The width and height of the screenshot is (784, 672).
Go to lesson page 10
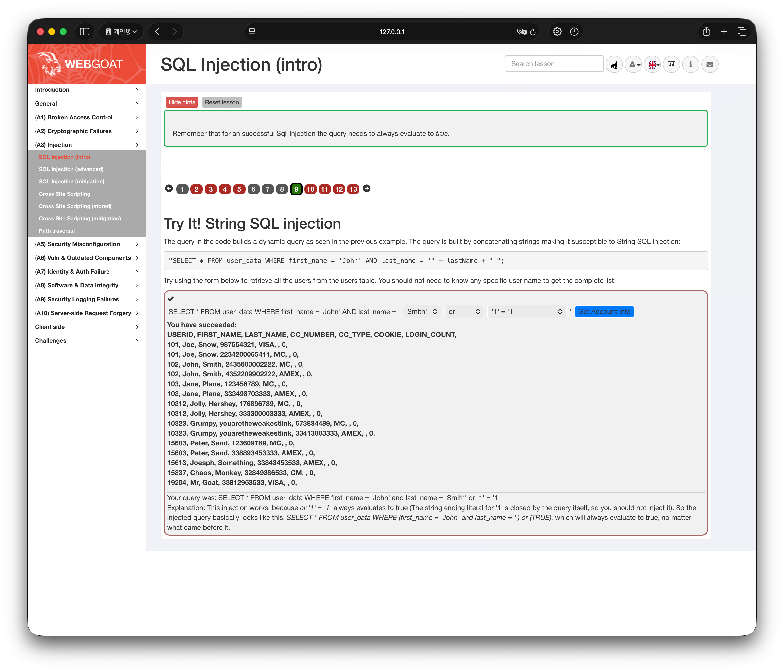[x=310, y=189]
